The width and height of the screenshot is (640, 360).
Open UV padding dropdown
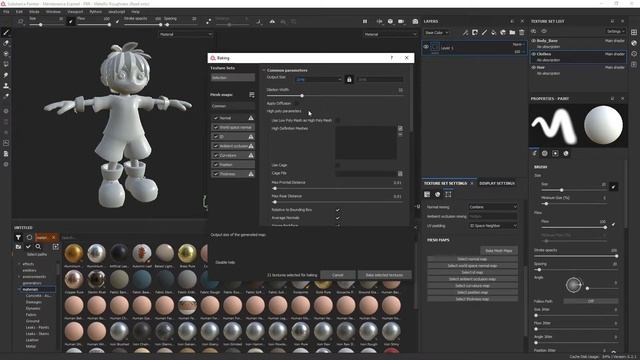pyautogui.click(x=493, y=226)
